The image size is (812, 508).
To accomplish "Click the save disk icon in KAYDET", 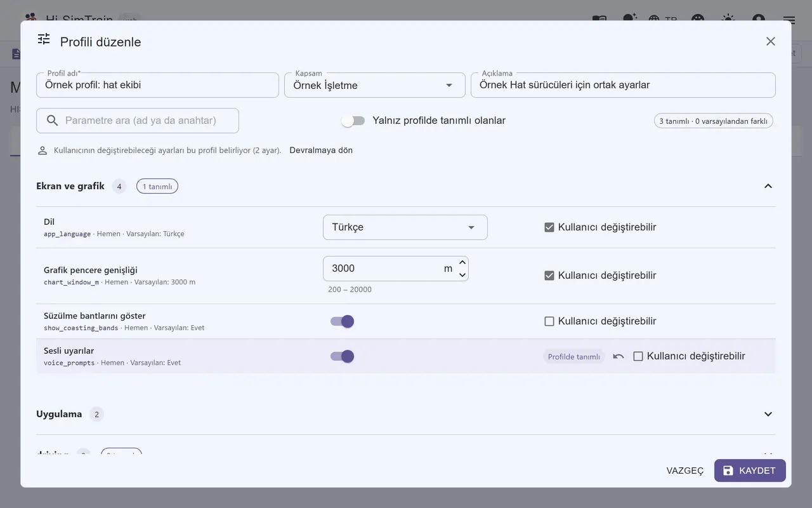I will click(728, 471).
